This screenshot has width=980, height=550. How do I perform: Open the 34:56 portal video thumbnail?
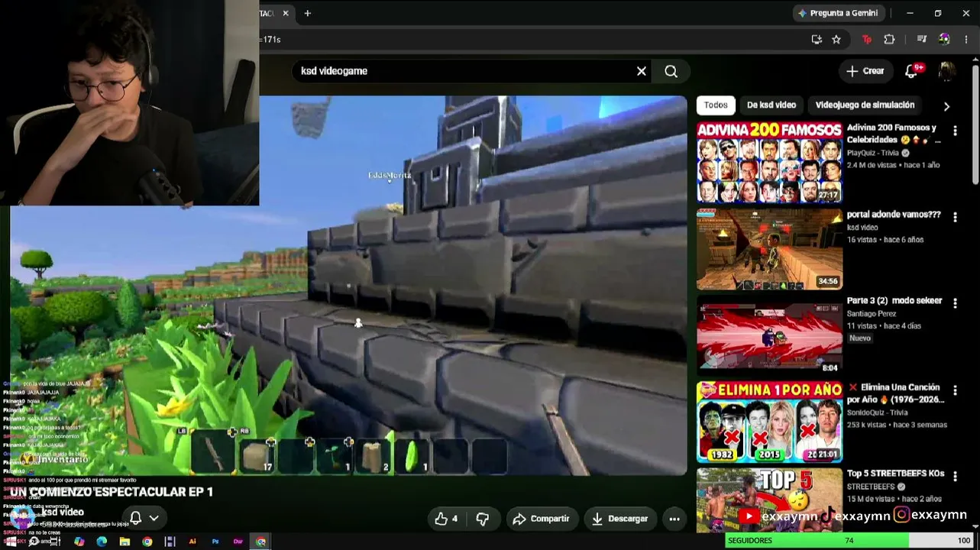(x=769, y=249)
